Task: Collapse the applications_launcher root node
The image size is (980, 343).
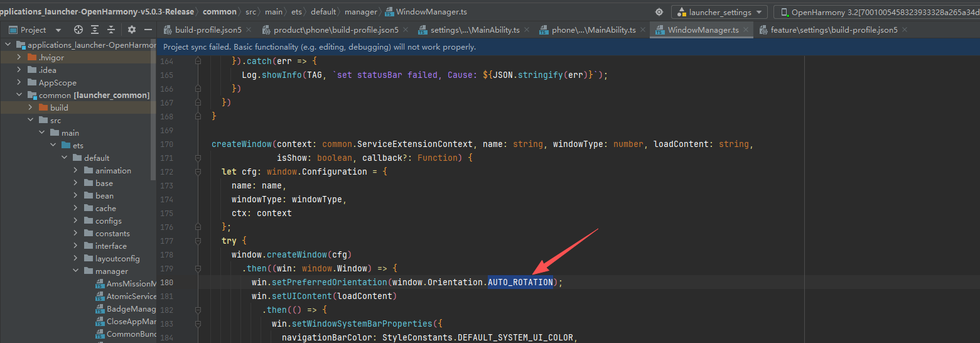Action: coord(7,45)
